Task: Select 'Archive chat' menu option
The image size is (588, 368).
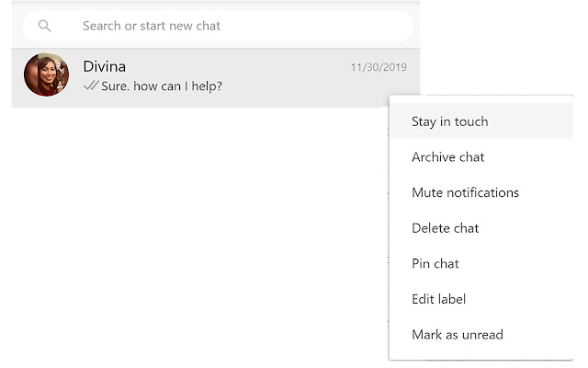Action: [x=448, y=157]
